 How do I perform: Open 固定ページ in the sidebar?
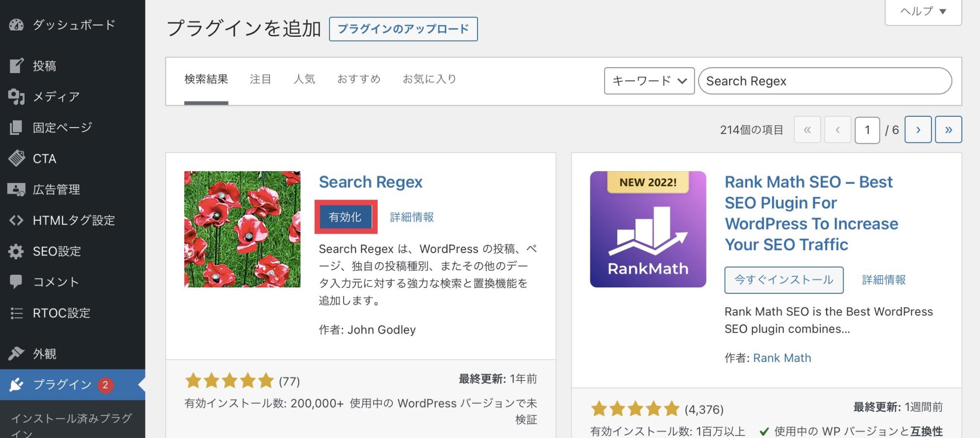[x=62, y=128]
